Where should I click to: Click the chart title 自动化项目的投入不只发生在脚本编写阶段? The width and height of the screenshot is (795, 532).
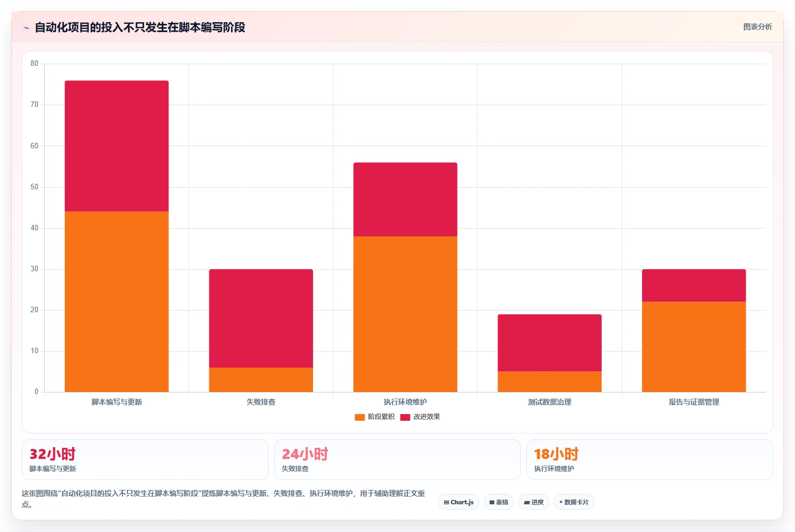tap(140, 27)
